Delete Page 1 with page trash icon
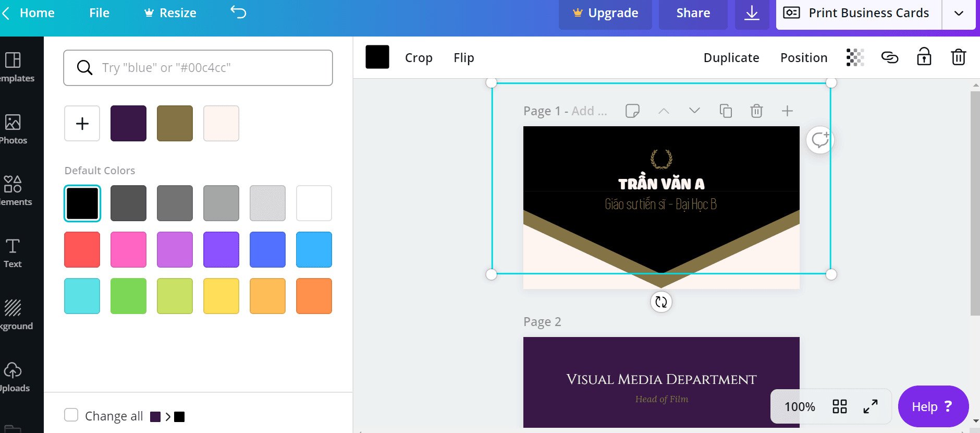Image resolution: width=980 pixels, height=433 pixels. coord(756,111)
